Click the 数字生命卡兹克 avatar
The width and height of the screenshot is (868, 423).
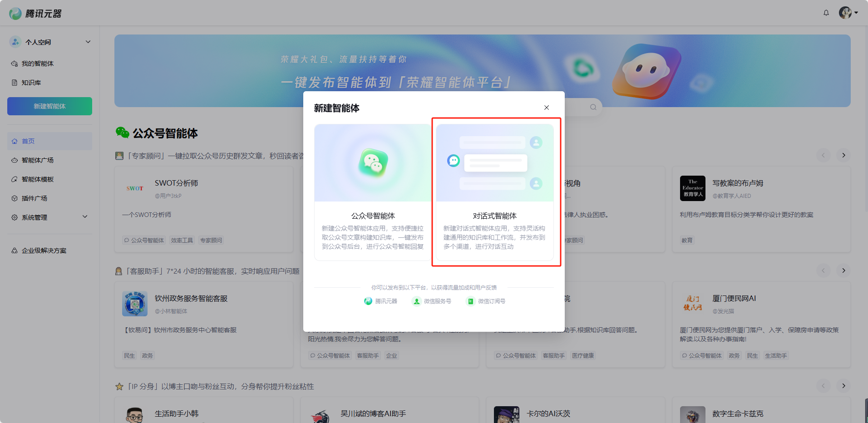[x=693, y=415]
